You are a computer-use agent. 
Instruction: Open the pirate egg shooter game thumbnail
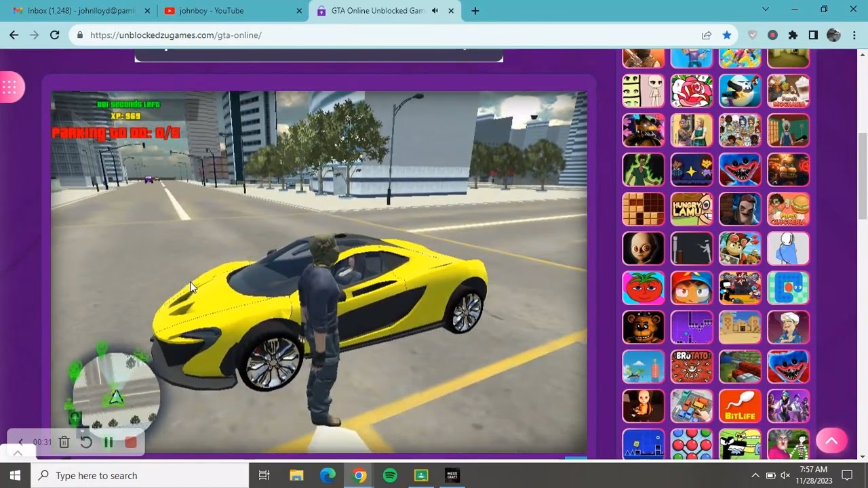pyautogui.click(x=740, y=91)
